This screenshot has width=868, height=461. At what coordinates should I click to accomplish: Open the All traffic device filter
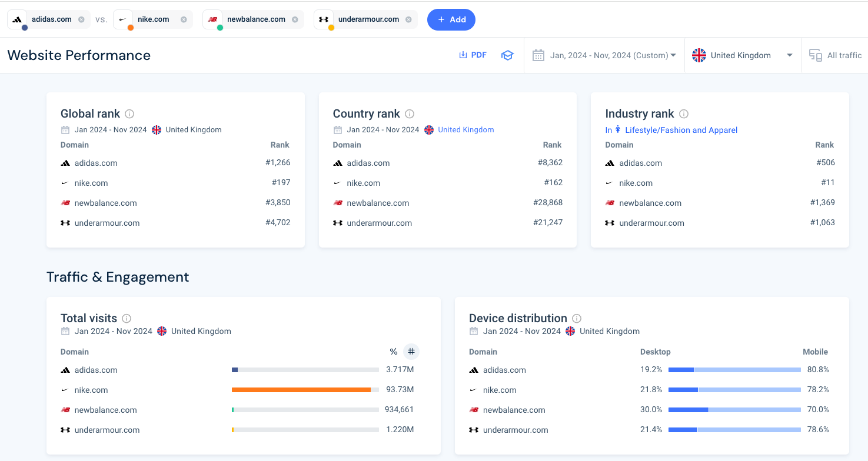(836, 55)
